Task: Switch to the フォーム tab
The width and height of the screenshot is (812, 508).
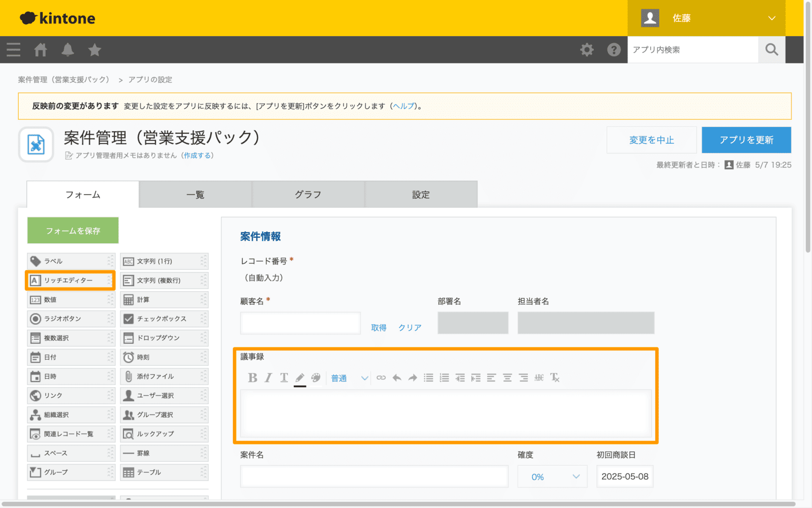Action: pyautogui.click(x=83, y=195)
